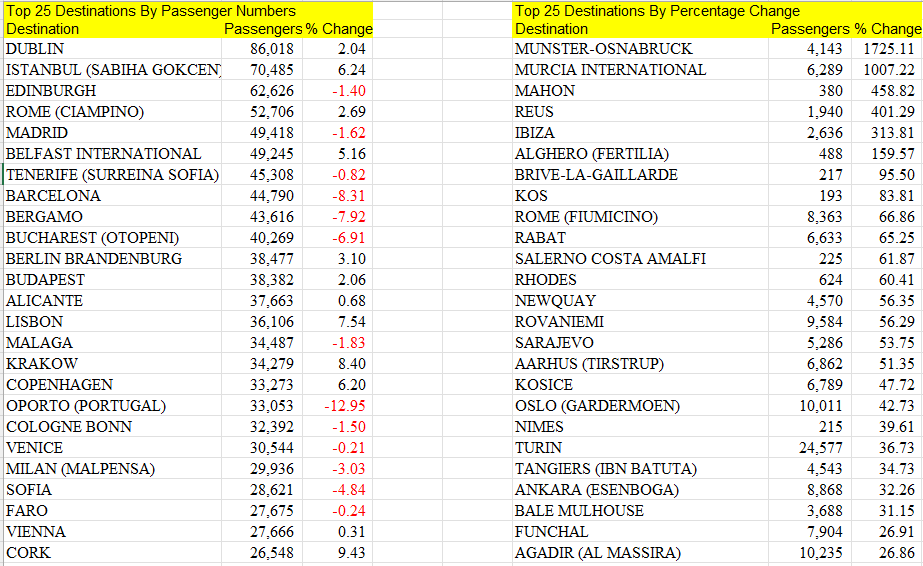Click BUCHAREST (OTOPENI) cell
This screenshot has height=566, width=923.
[x=112, y=238]
